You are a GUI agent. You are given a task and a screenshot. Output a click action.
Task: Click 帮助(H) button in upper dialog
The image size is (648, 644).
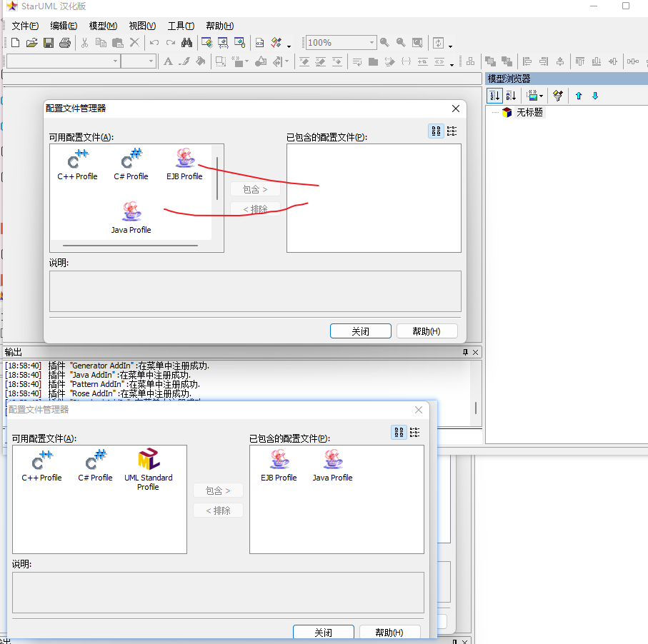pyautogui.click(x=427, y=331)
